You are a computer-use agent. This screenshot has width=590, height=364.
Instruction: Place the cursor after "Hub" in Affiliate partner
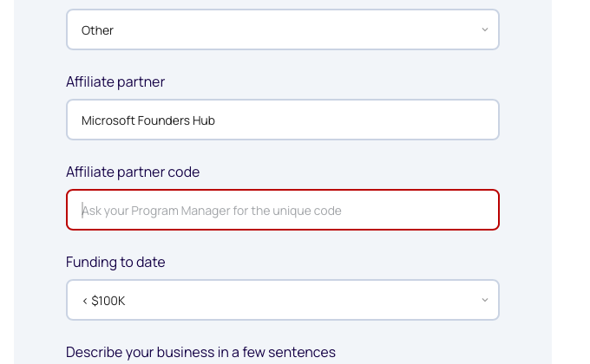(217, 120)
